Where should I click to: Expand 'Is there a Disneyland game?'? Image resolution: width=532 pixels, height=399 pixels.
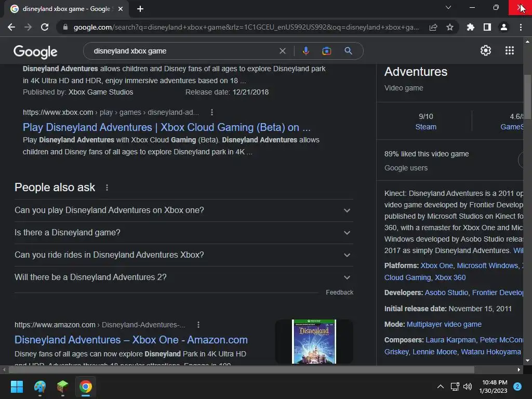coord(183,233)
